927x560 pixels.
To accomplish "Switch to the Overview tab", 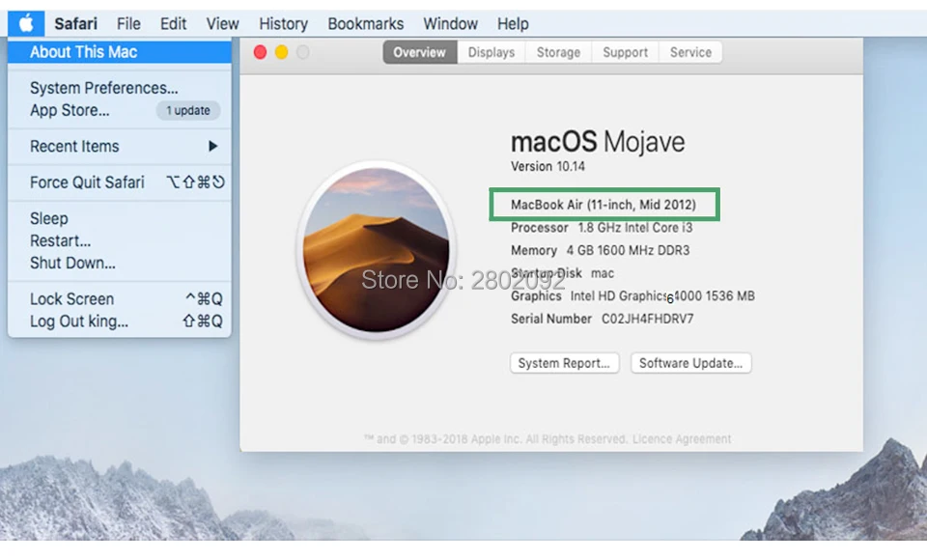I will click(x=420, y=52).
